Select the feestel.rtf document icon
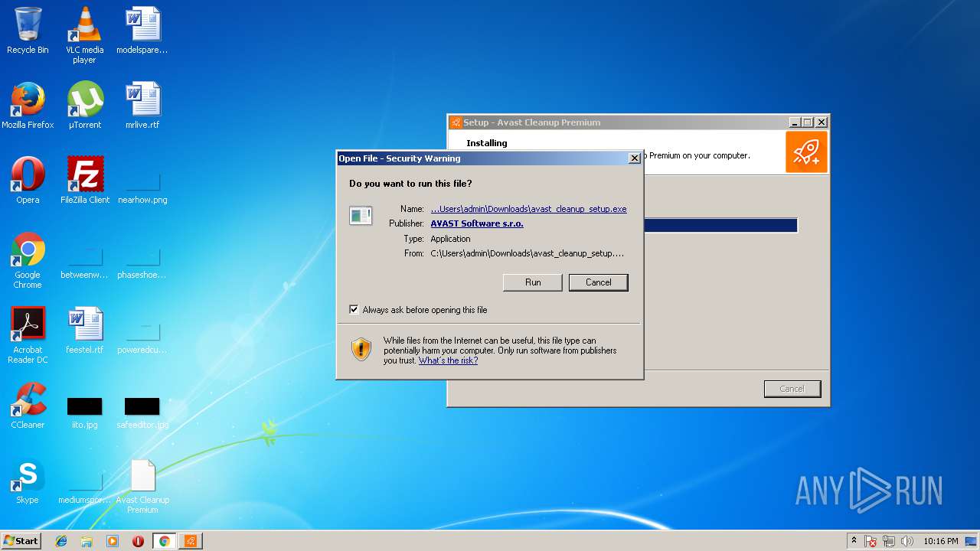 [84, 331]
